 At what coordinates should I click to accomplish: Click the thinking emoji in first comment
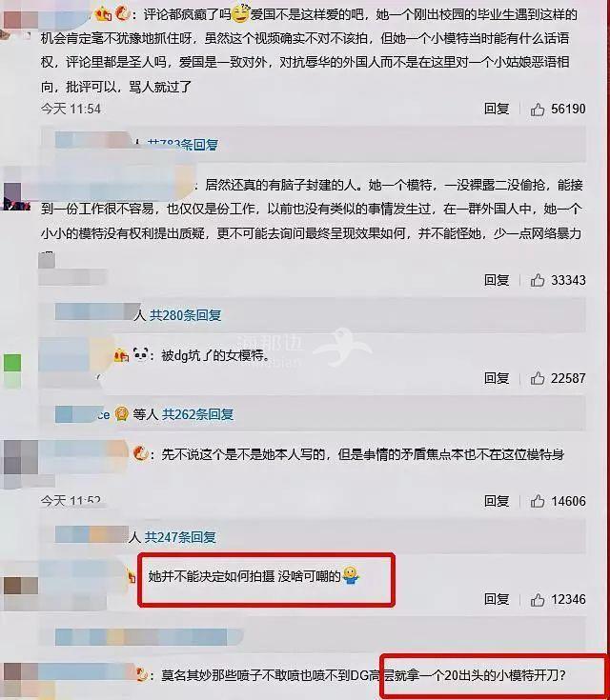click(240, 13)
